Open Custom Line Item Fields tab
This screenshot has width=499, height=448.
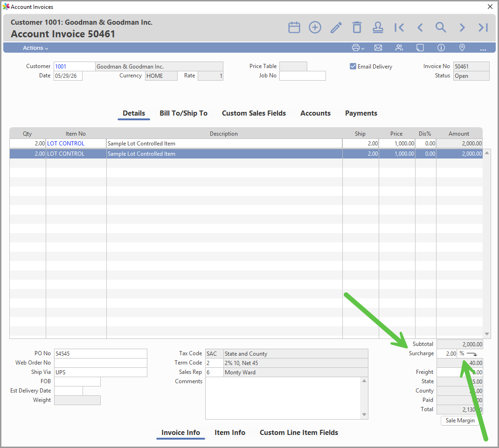click(299, 433)
